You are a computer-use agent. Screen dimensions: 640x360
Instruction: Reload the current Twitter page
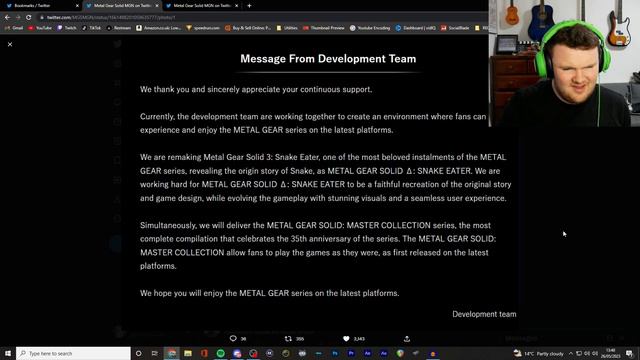pos(29,17)
